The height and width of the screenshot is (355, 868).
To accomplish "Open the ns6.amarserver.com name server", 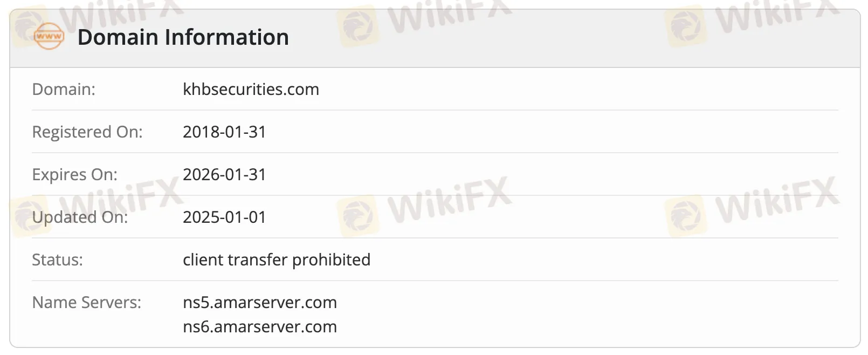I will 259,326.
